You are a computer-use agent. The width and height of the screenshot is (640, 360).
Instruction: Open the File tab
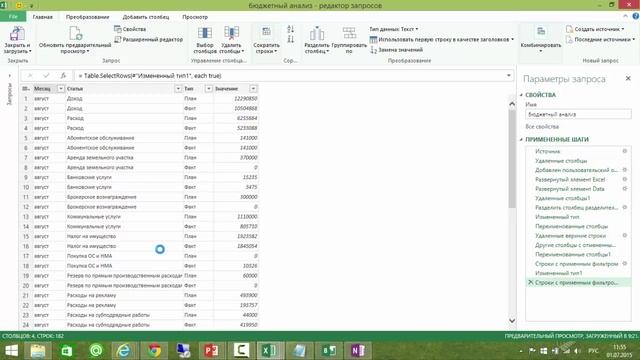click(13, 17)
